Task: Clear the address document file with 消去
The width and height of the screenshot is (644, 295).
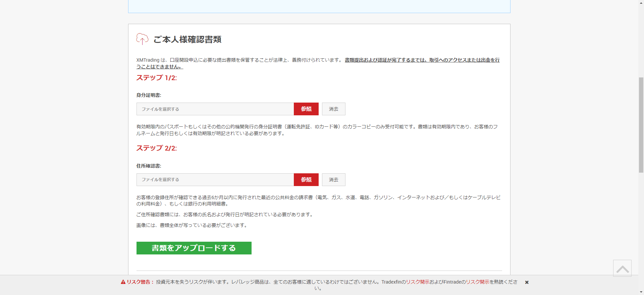Action: coord(333,180)
